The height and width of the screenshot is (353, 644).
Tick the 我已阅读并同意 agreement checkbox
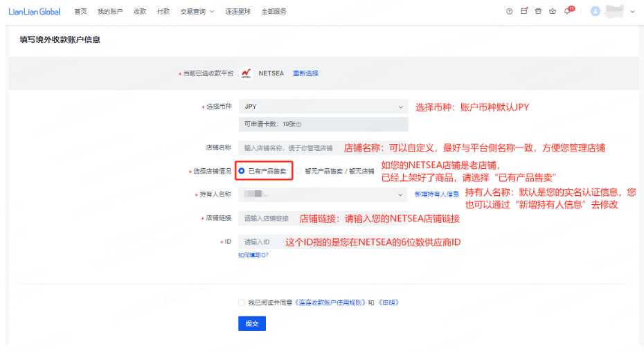[242, 302]
